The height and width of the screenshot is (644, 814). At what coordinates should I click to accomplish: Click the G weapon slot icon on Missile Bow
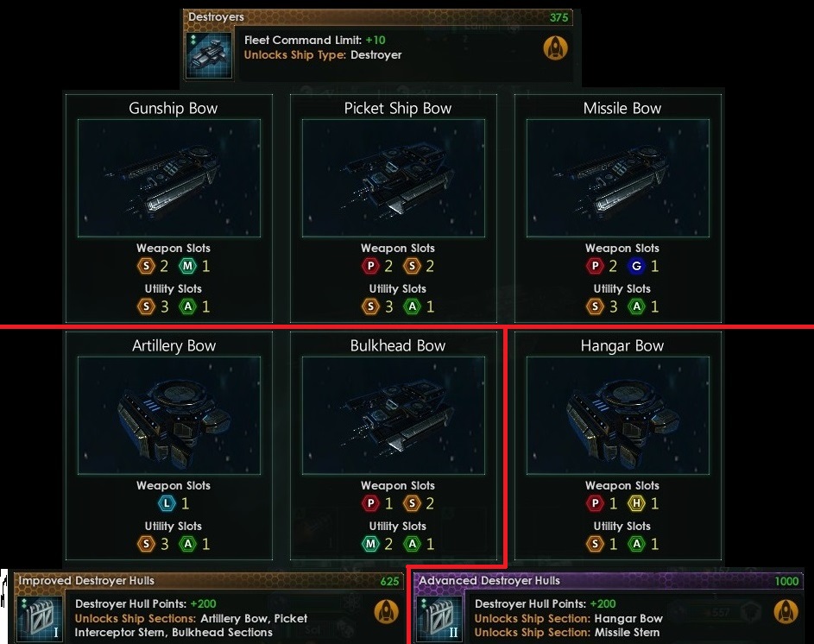[636, 266]
